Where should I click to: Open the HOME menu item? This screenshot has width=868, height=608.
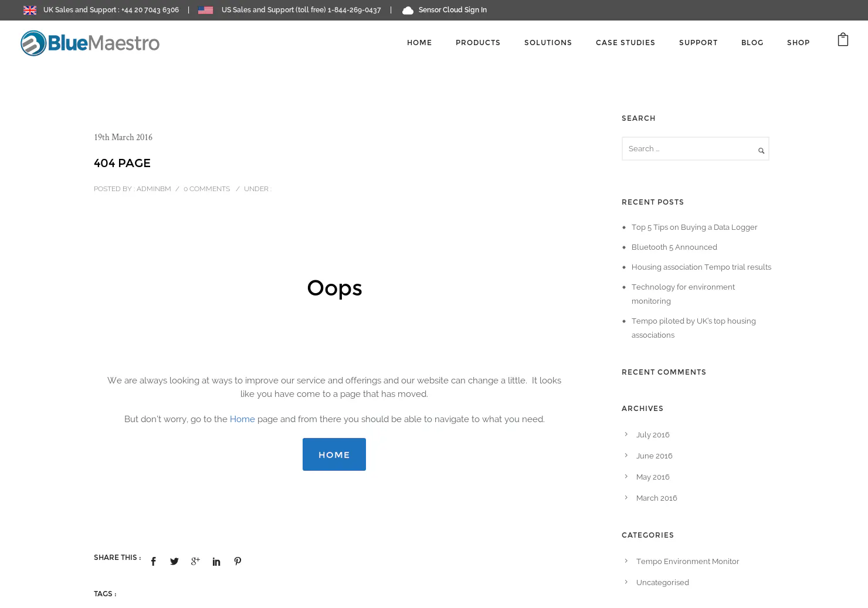click(x=419, y=43)
